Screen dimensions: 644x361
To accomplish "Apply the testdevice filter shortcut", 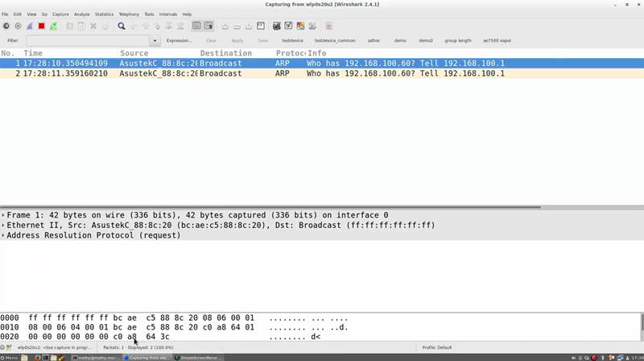I will 292,40.
